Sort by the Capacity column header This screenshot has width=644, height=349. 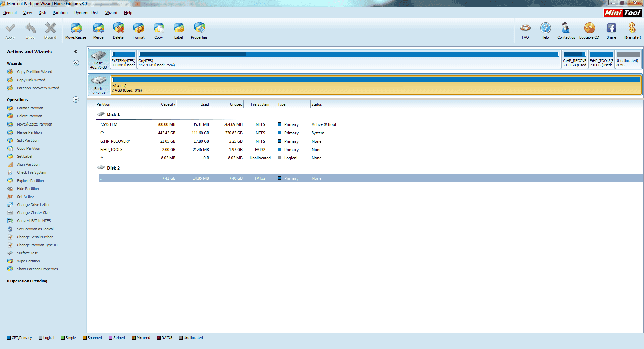[x=159, y=104]
